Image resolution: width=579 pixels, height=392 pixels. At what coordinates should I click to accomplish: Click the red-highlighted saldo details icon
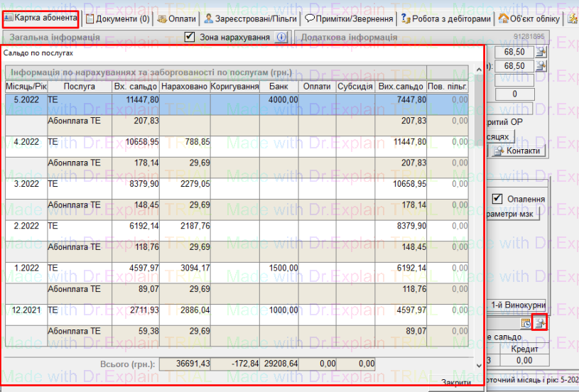tap(541, 323)
